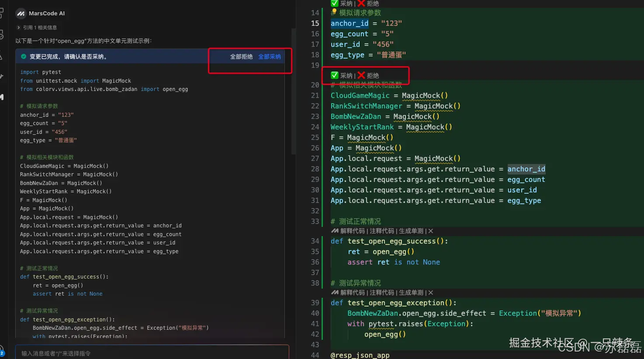Select the highlighted anchor_id on line 28
The image size is (644, 359).
click(526, 169)
